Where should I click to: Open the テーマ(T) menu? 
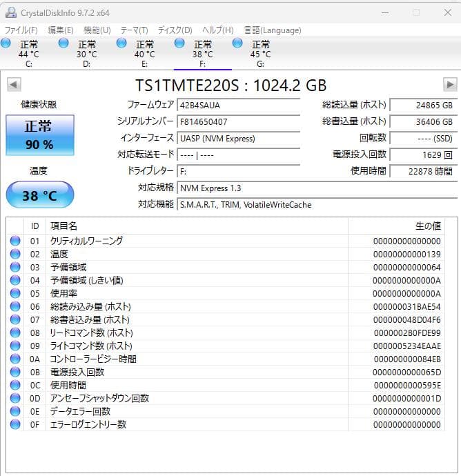coord(134,30)
